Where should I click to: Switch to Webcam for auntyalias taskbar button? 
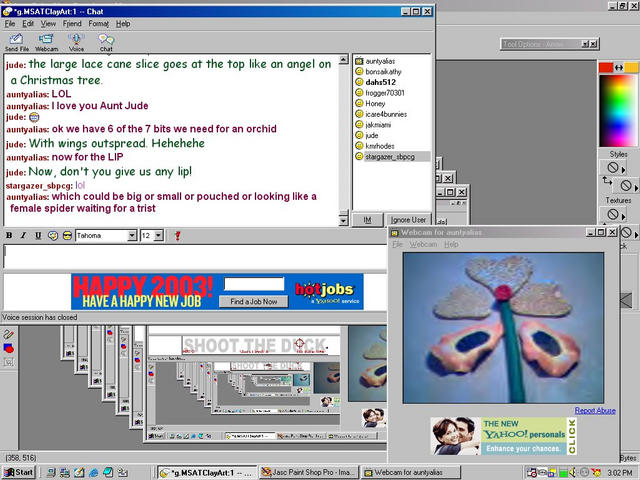(411, 472)
